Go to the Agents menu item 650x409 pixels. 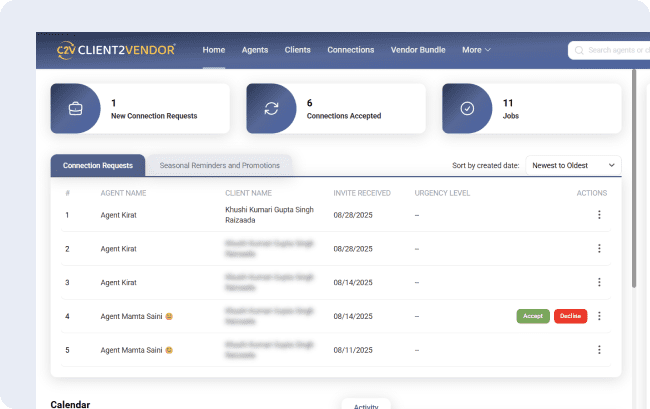coord(255,50)
